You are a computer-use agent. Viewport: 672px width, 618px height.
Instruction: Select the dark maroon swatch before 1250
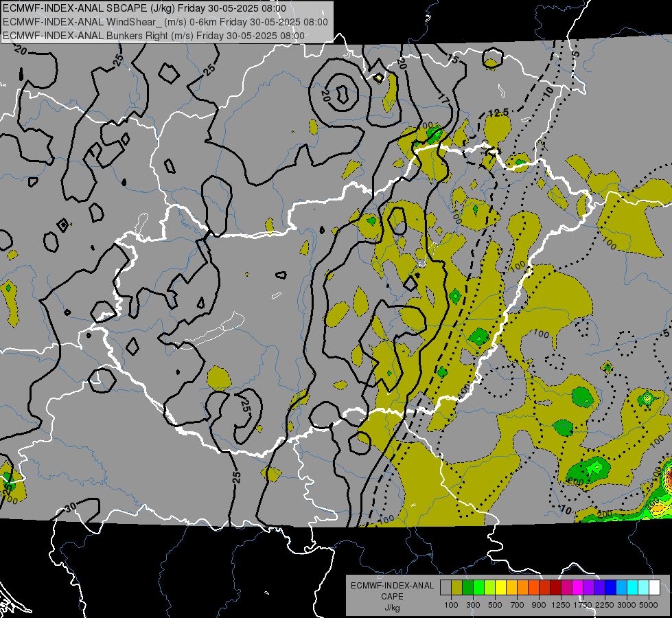coord(555,587)
